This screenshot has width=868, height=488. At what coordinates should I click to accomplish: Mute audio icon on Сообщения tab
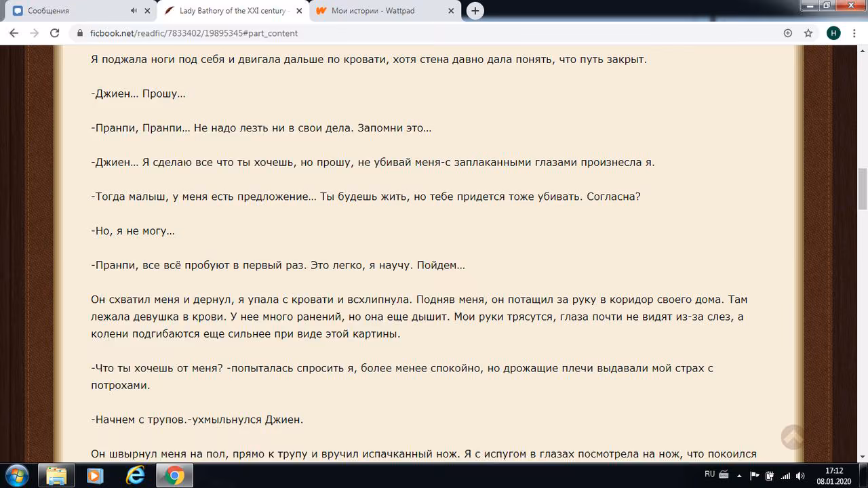[134, 11]
